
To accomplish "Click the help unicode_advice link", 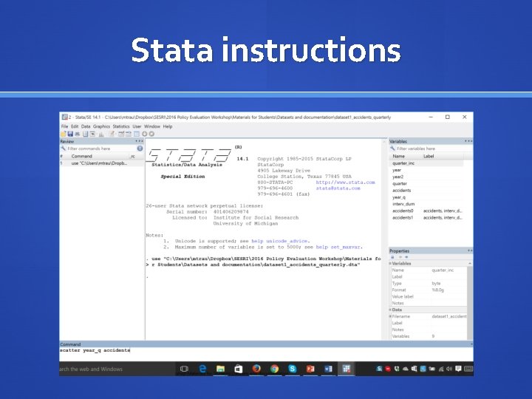I will 279,241.
